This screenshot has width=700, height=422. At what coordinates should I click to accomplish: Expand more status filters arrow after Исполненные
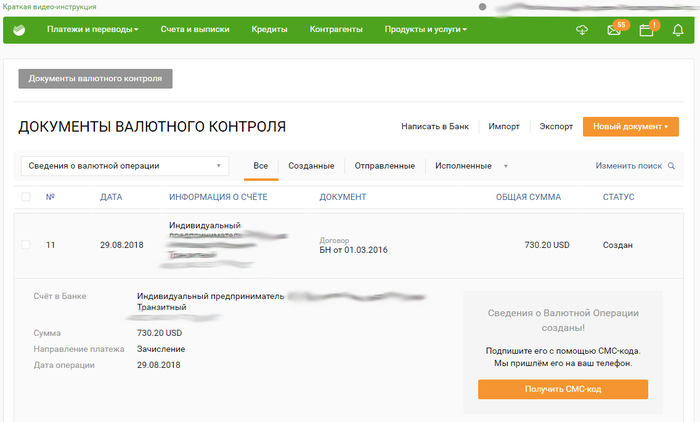pyautogui.click(x=505, y=166)
